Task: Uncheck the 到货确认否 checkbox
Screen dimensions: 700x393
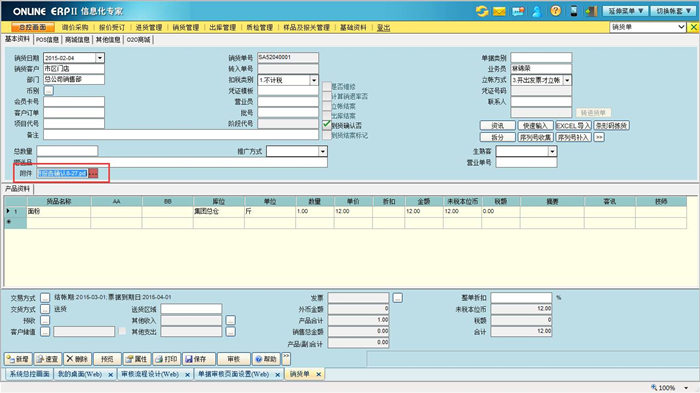Action: (x=327, y=125)
